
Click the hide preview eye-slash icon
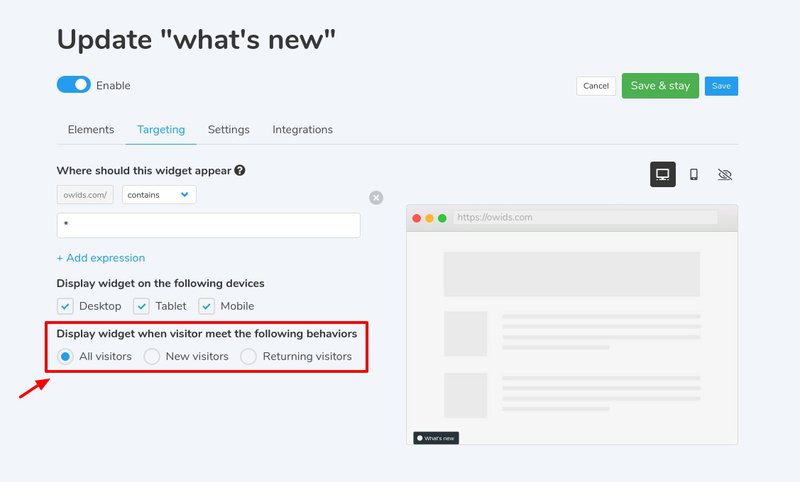click(725, 174)
